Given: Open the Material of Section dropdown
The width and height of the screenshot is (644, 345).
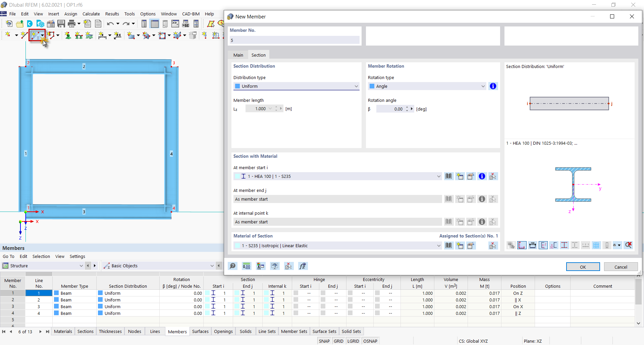Looking at the screenshot, I should point(338,246).
